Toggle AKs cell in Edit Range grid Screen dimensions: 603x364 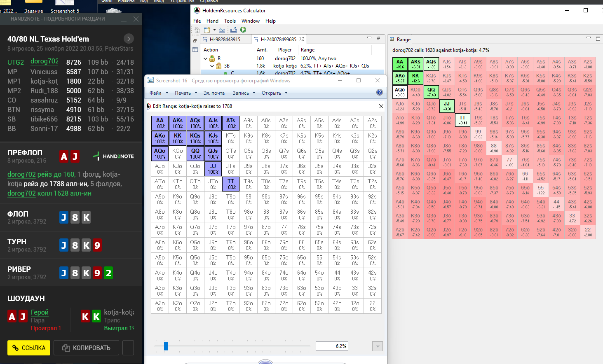pos(178,123)
